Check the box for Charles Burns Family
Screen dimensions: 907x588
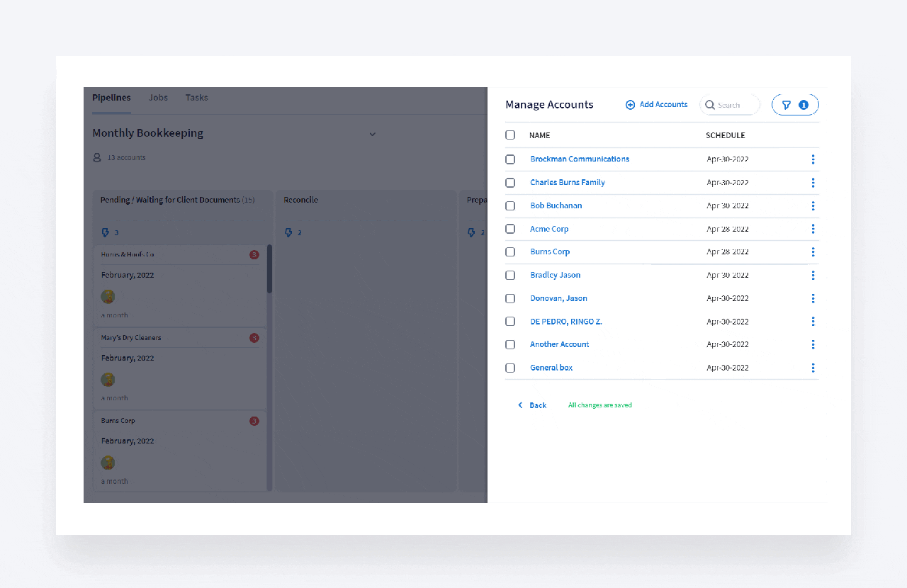pos(510,183)
